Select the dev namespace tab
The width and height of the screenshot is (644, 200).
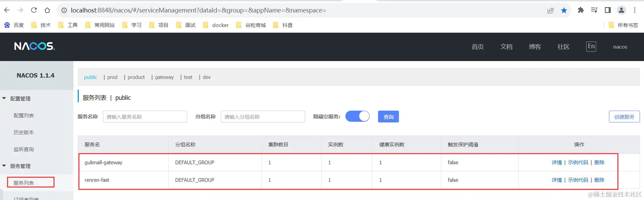(207, 77)
